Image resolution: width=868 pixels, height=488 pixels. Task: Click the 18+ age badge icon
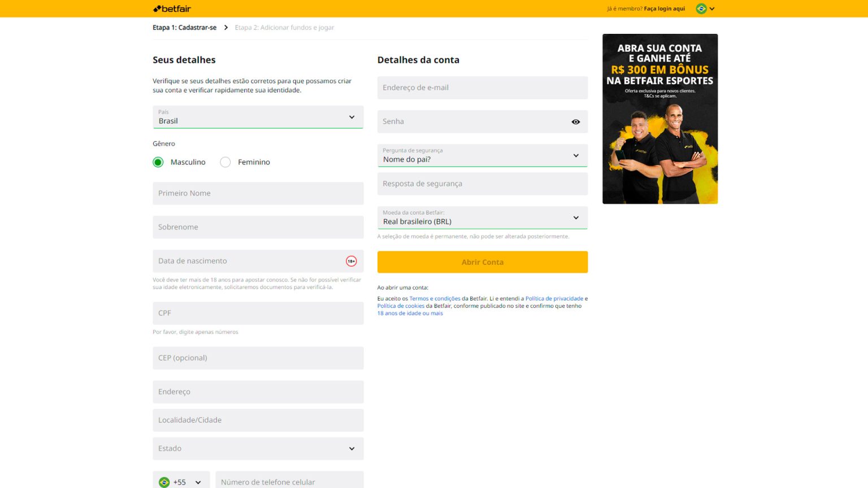pyautogui.click(x=351, y=261)
